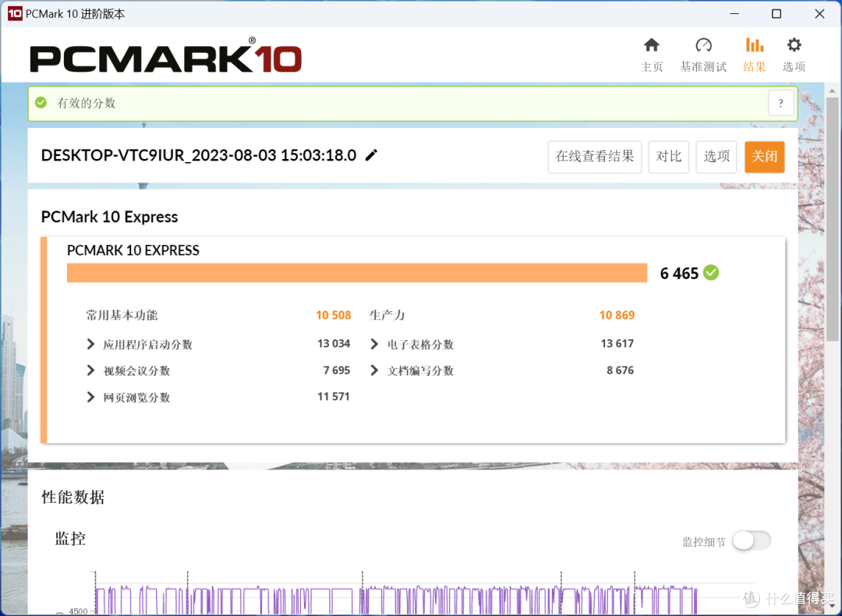Click the 11 571 score value
This screenshot has width=842, height=616.
[334, 397]
